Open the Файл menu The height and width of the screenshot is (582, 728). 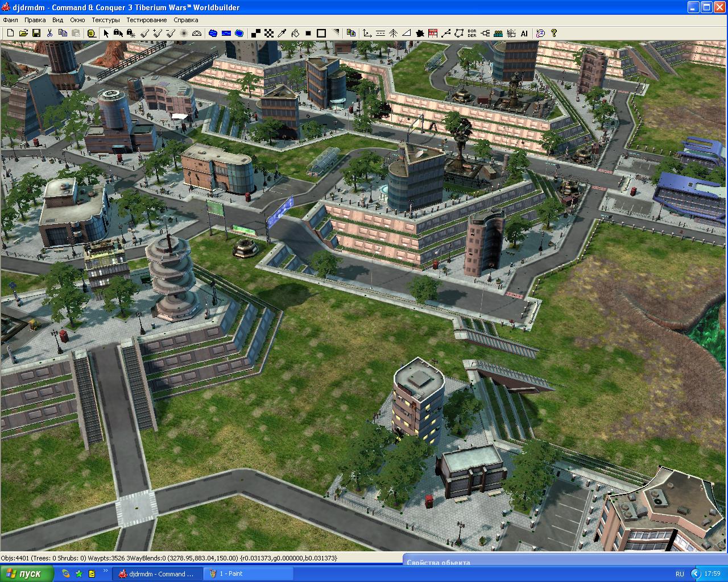[x=10, y=20]
